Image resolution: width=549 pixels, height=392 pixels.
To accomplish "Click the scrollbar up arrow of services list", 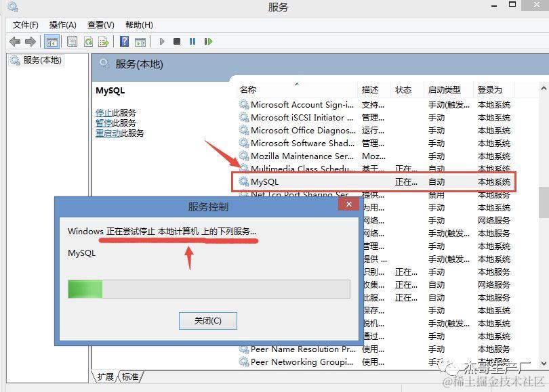I will [544, 88].
